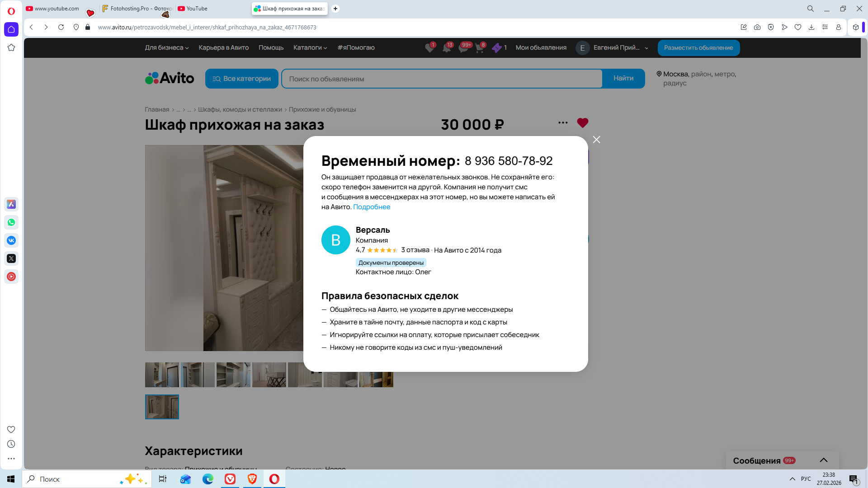The width and height of the screenshot is (868, 488).
Task: Open Avito notifications bell
Action: 447,48
